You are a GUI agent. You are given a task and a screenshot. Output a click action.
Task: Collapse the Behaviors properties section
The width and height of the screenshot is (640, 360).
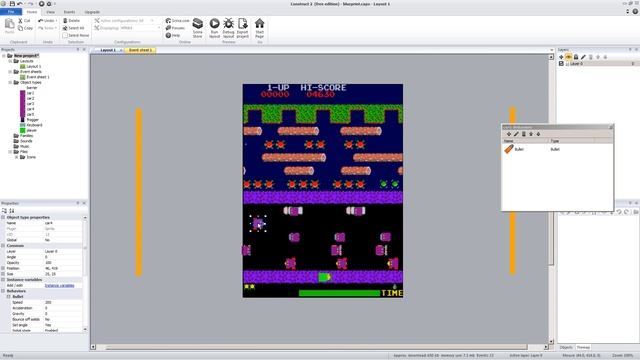click(3, 291)
